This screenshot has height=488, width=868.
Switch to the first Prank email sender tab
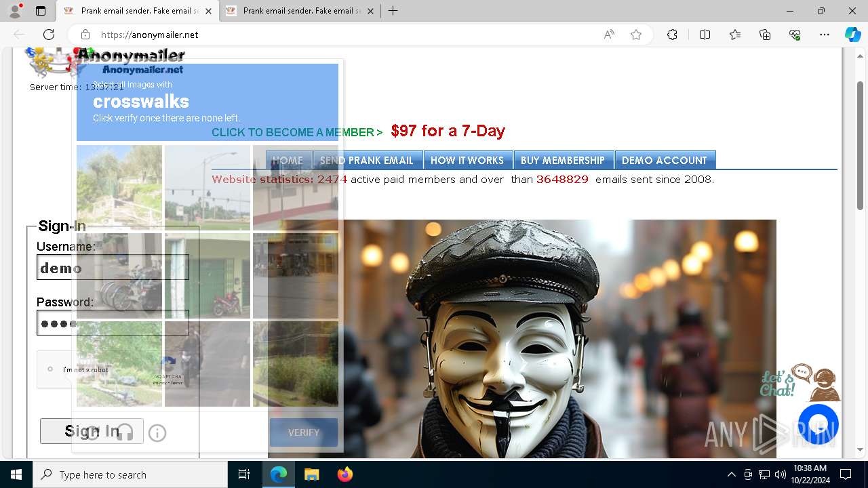click(x=138, y=11)
